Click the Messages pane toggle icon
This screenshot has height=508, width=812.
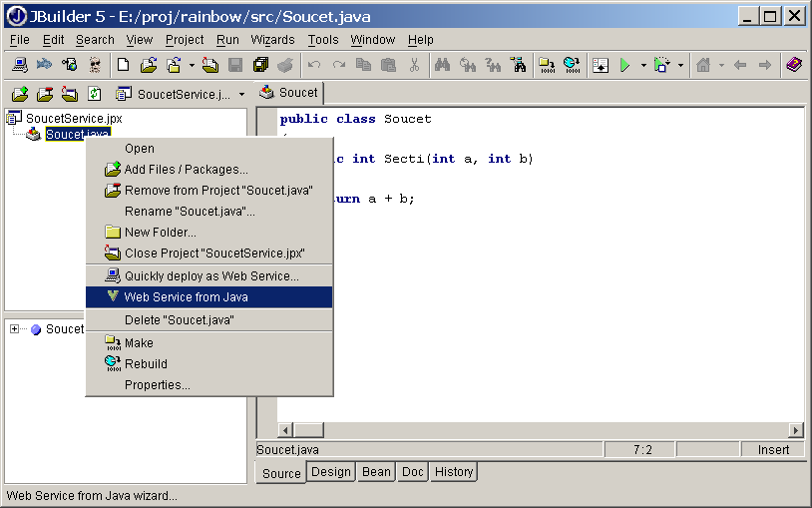pyautogui.click(x=601, y=65)
